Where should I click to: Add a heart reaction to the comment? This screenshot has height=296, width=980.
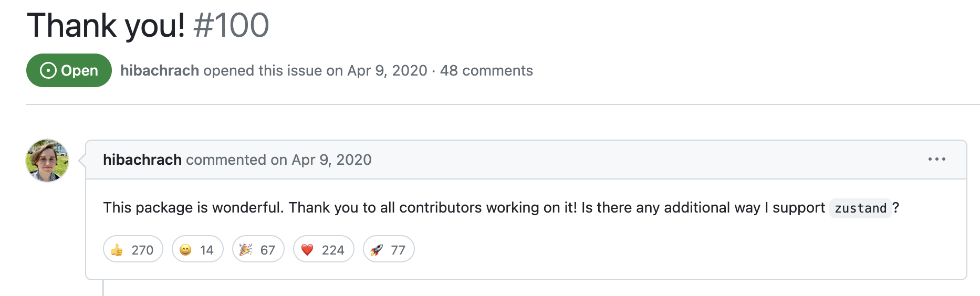(x=323, y=249)
